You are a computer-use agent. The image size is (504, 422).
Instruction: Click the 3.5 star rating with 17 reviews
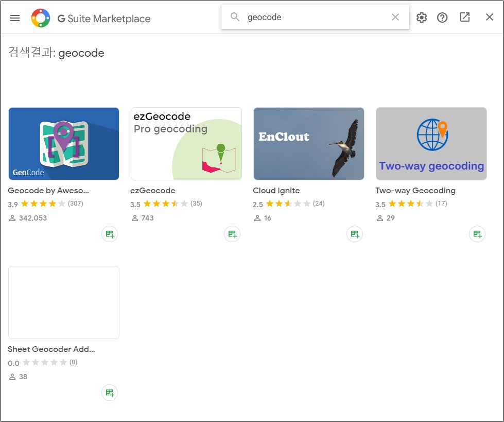coord(410,204)
